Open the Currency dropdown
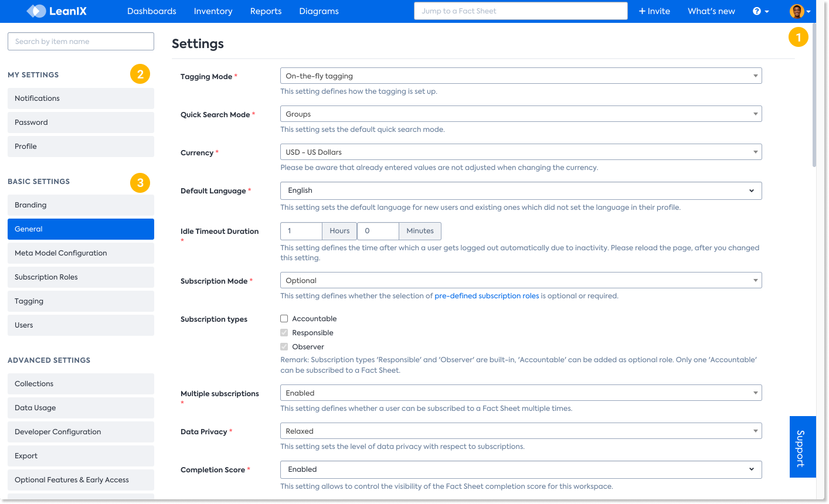The image size is (829, 504). coord(521,152)
